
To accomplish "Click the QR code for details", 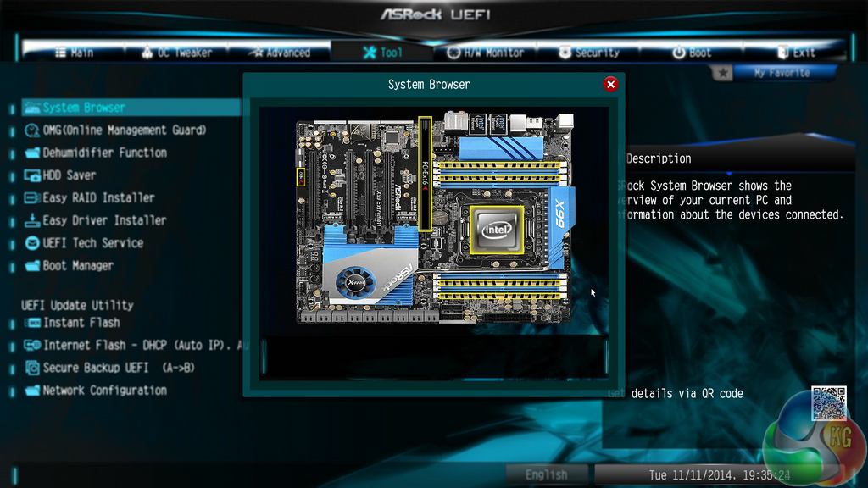I will coord(829,403).
